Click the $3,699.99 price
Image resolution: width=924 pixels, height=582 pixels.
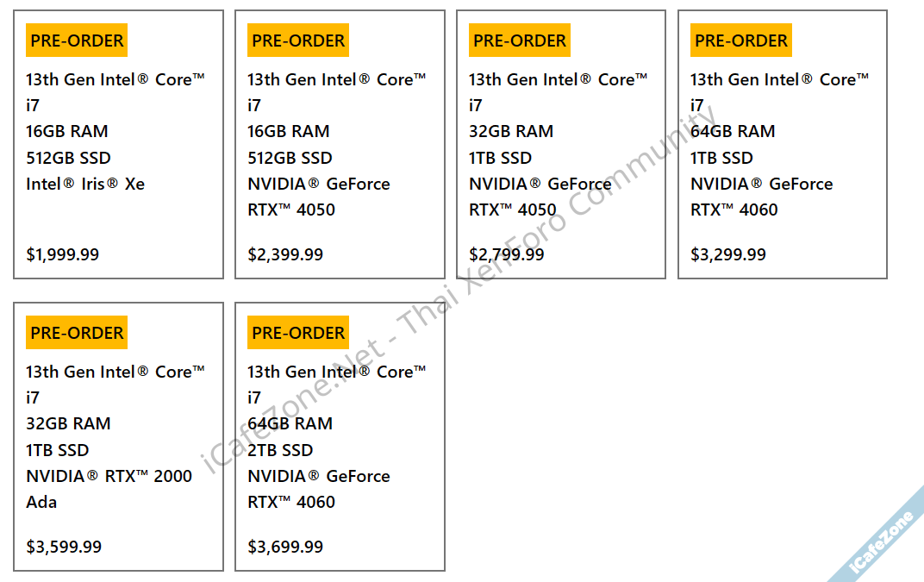click(x=285, y=547)
